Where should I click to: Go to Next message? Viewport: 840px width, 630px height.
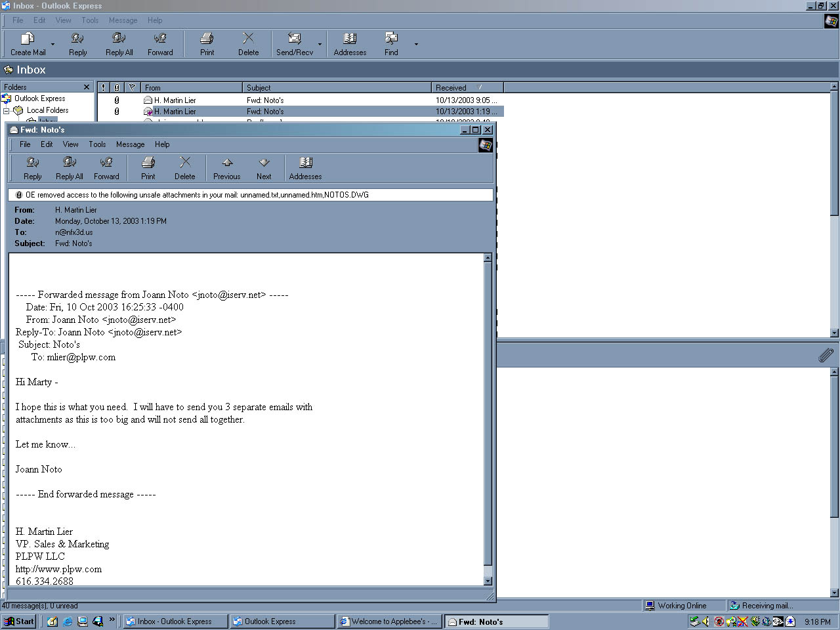click(264, 168)
